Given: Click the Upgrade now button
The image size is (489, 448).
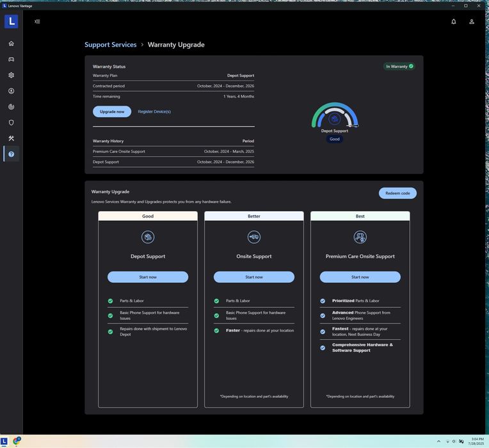Looking at the screenshot, I should 112,111.
